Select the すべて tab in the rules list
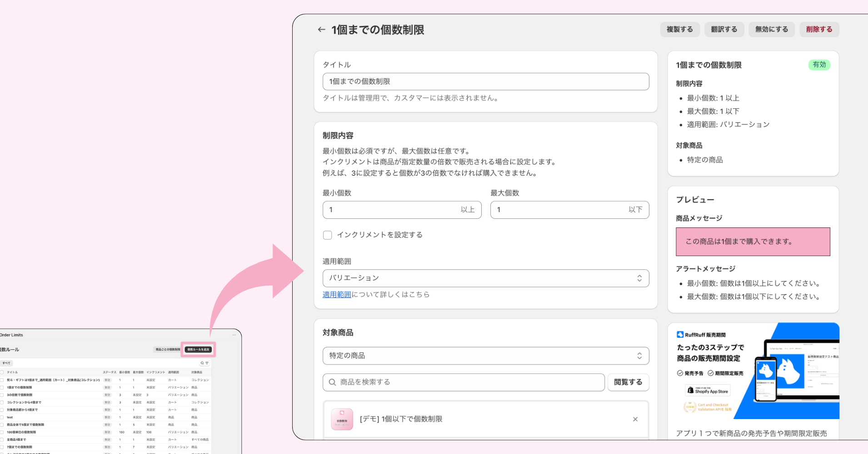 tap(6, 363)
